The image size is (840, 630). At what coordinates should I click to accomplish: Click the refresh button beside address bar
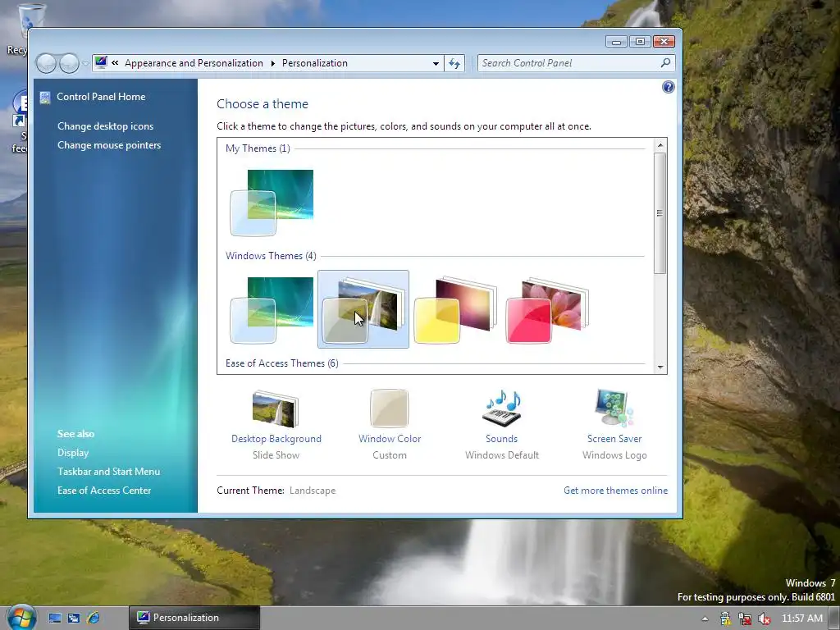coord(454,63)
